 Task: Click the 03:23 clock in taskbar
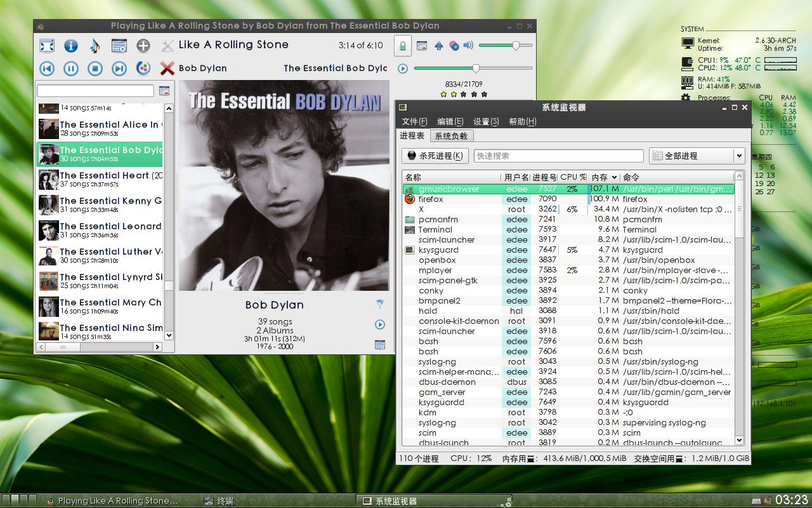(792, 500)
